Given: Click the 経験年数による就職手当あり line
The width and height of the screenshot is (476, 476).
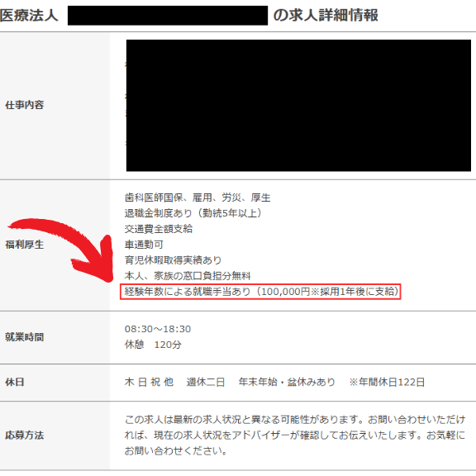Looking at the screenshot, I should [260, 292].
